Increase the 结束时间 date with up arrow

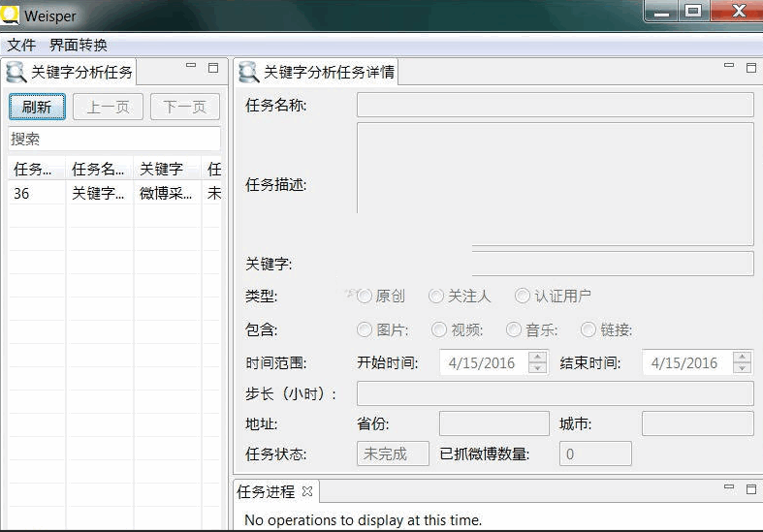[742, 358]
